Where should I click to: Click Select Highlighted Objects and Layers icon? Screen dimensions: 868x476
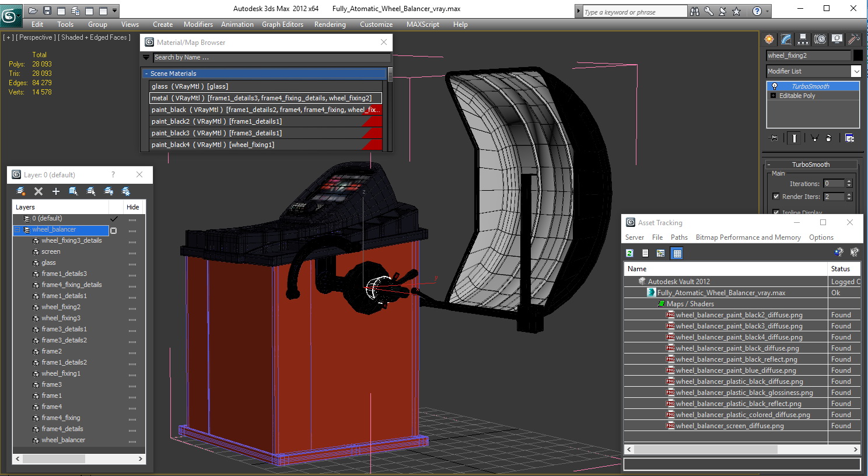[x=73, y=191]
